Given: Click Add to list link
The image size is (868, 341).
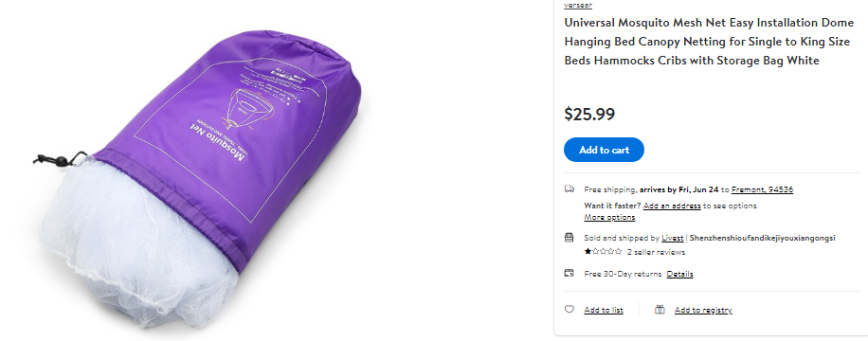Looking at the screenshot, I should [x=604, y=310].
